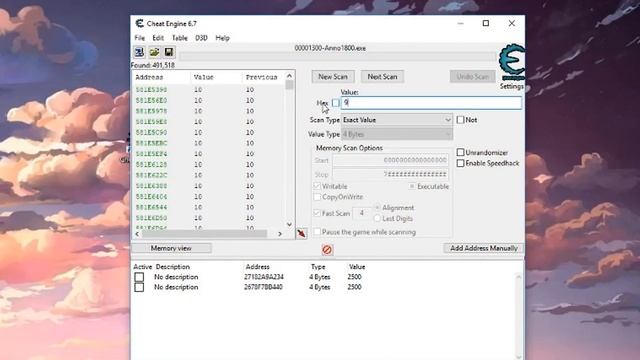
Task: Open the process selector computer icon
Action: click(x=139, y=52)
